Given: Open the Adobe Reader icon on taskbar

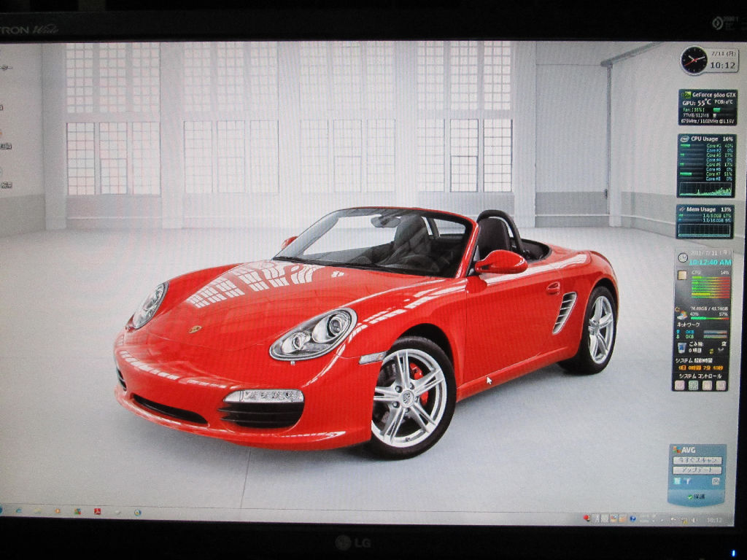Looking at the screenshot, I should tap(97, 511).
